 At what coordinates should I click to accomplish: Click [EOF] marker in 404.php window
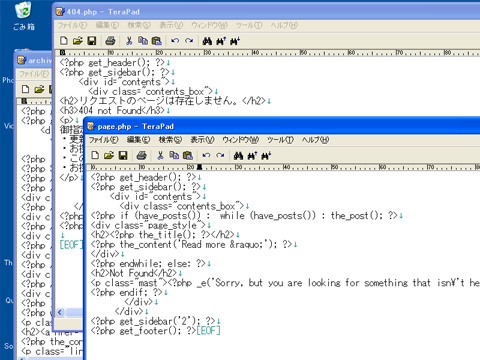tap(70, 245)
